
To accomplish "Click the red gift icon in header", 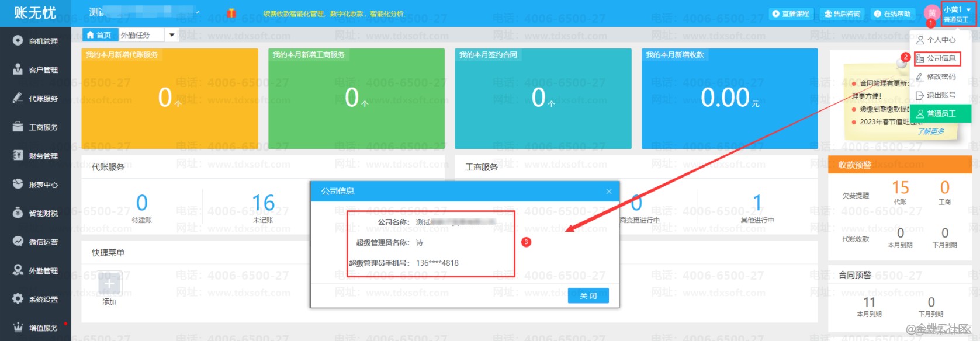I will point(231,13).
